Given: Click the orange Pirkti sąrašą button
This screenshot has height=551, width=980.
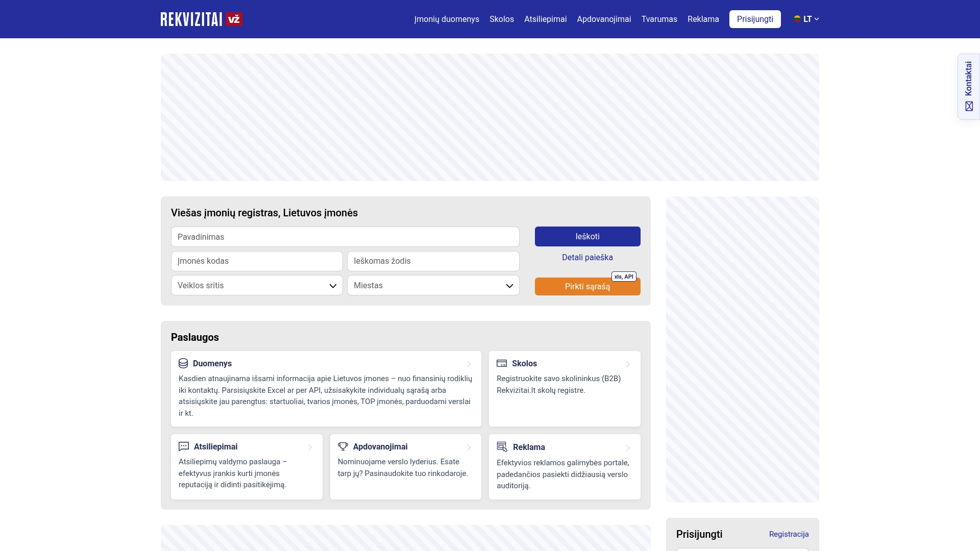Looking at the screenshot, I should pos(587,287).
